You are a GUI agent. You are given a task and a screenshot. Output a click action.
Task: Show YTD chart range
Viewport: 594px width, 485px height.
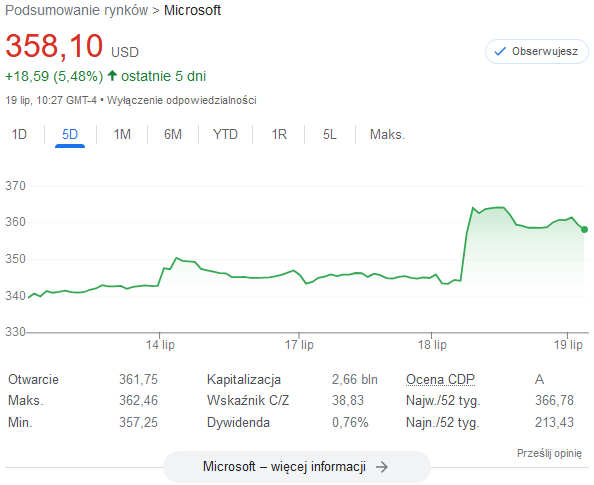[225, 134]
